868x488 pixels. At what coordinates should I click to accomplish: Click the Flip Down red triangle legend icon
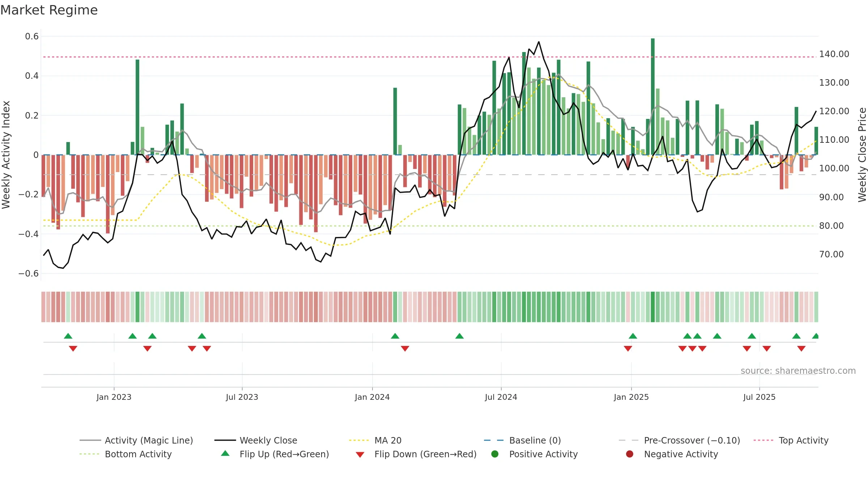(360, 455)
